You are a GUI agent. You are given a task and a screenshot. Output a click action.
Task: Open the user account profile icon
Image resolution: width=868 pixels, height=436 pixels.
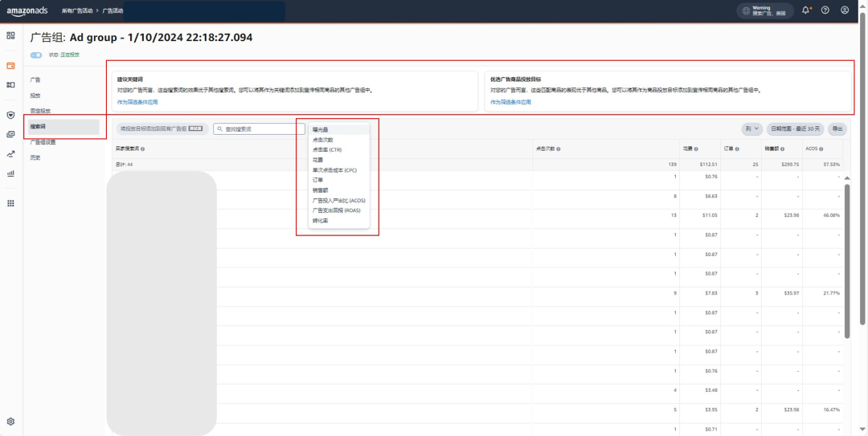(x=844, y=10)
